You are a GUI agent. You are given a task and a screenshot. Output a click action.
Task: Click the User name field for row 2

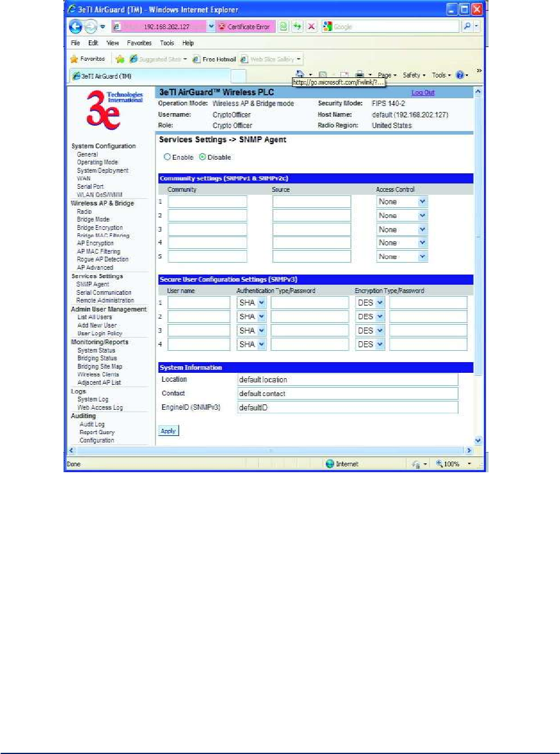click(198, 317)
